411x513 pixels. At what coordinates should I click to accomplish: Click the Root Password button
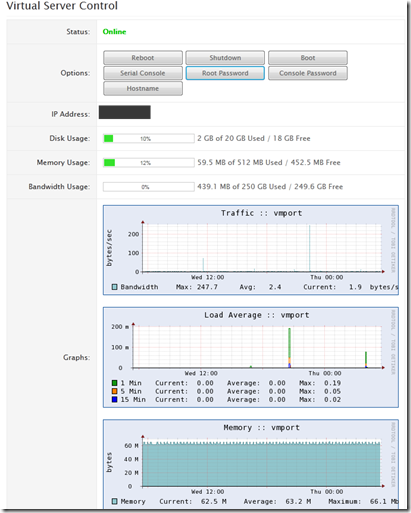click(225, 73)
